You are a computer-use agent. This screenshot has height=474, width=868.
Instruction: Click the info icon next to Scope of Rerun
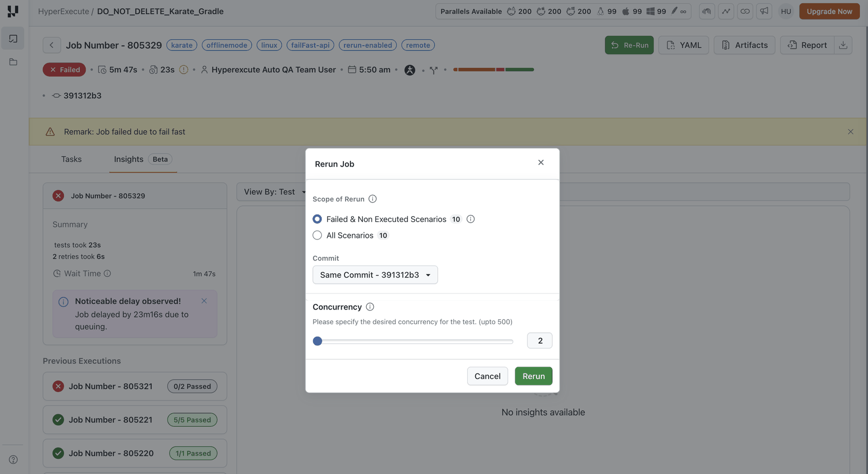(x=373, y=199)
